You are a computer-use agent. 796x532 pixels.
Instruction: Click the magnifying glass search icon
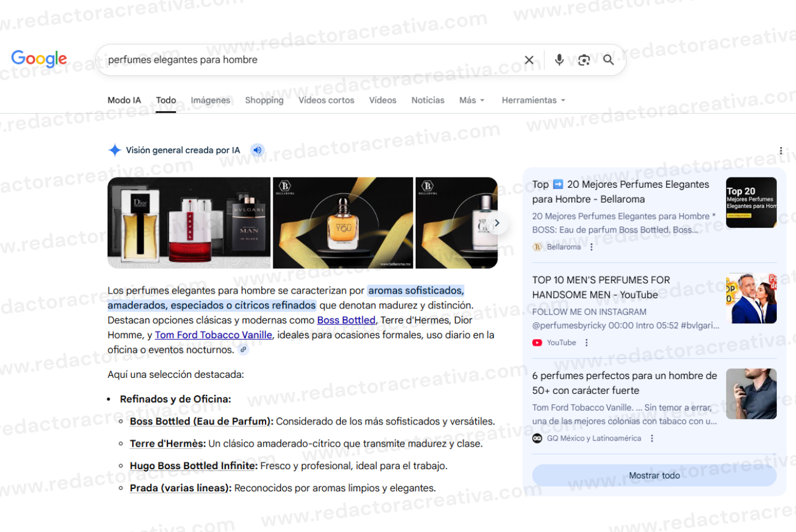click(x=608, y=60)
